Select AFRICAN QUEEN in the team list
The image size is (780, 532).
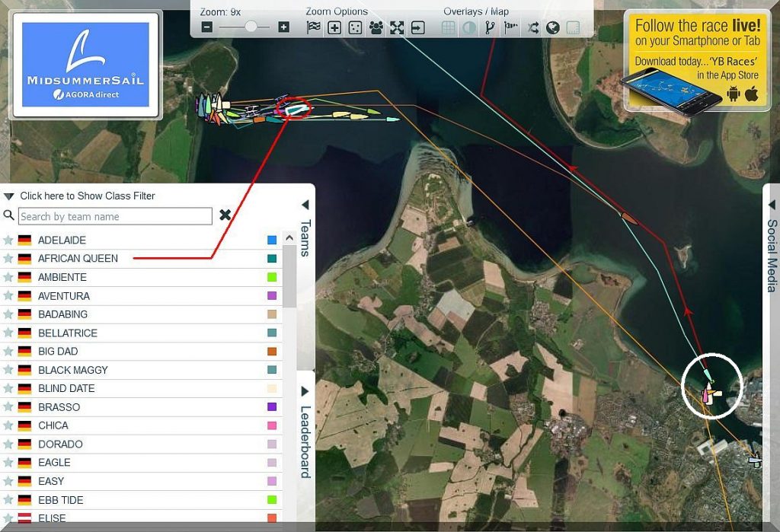pyautogui.click(x=78, y=259)
